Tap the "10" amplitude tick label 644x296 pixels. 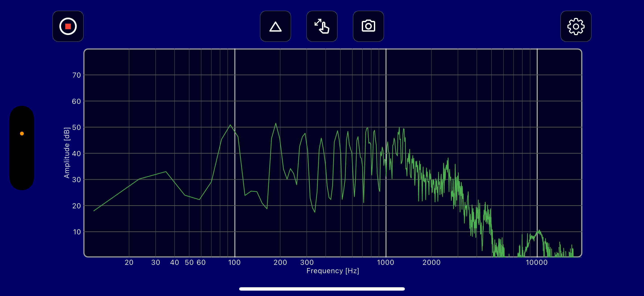point(77,232)
